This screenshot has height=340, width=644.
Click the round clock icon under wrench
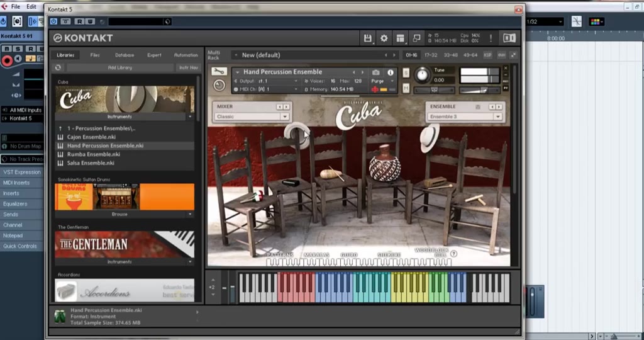(219, 85)
